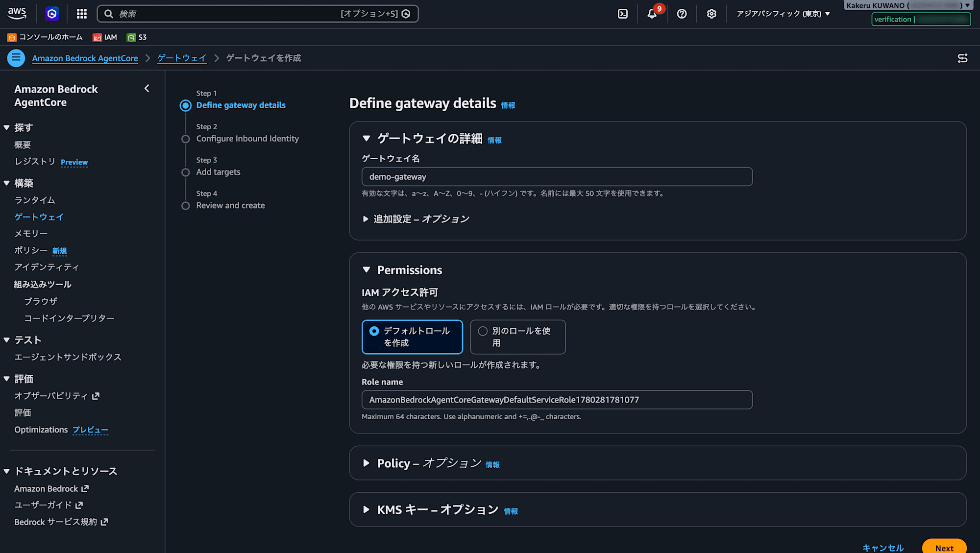Screen dimensions: 980x553
Task: Expand the KMS キー – オプション section
Action: point(367,510)
